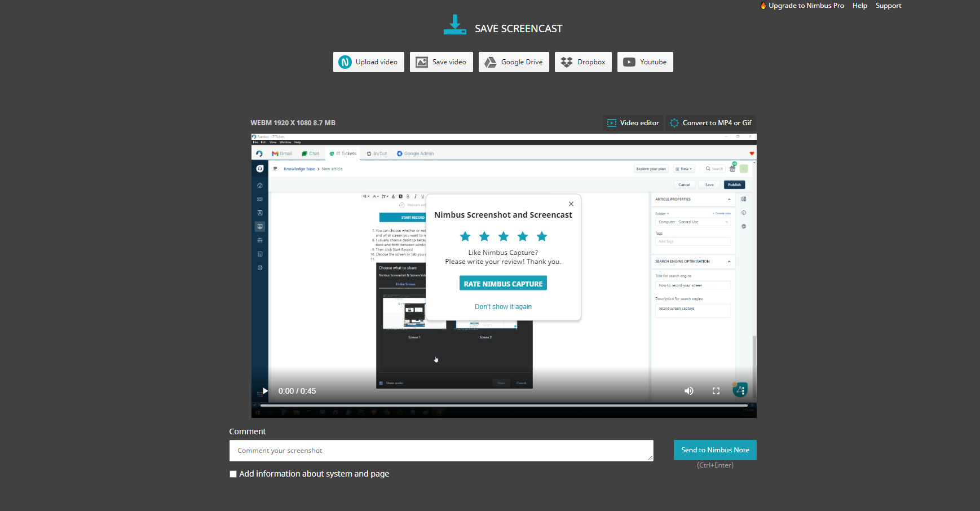Open video in fullscreen mode
This screenshot has height=511, width=980.
[x=716, y=391]
